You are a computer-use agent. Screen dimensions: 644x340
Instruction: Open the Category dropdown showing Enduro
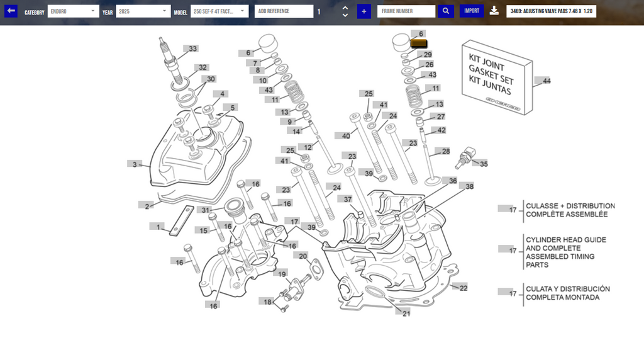[x=73, y=11]
